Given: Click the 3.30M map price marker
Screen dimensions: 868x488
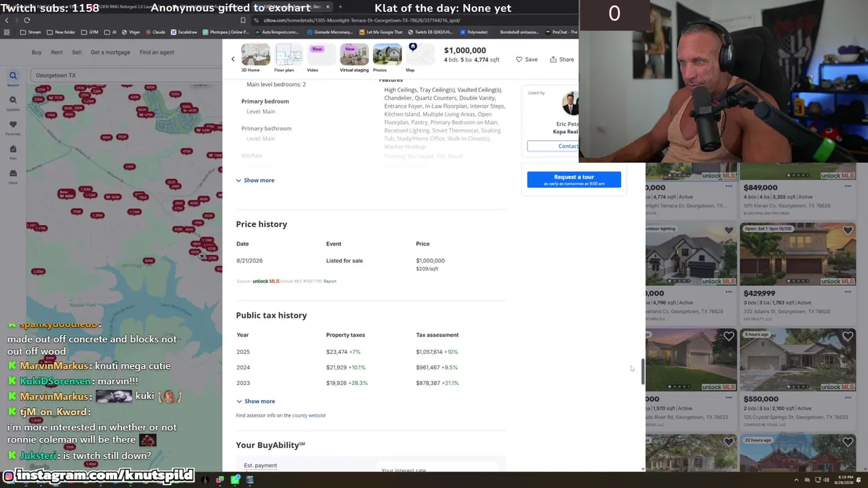Looking at the screenshot, I should coord(38,271).
